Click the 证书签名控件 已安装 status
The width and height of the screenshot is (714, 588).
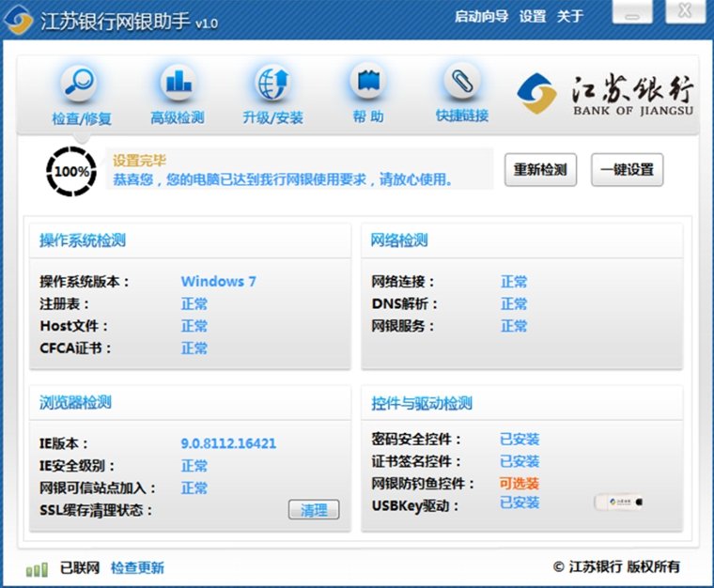click(520, 461)
